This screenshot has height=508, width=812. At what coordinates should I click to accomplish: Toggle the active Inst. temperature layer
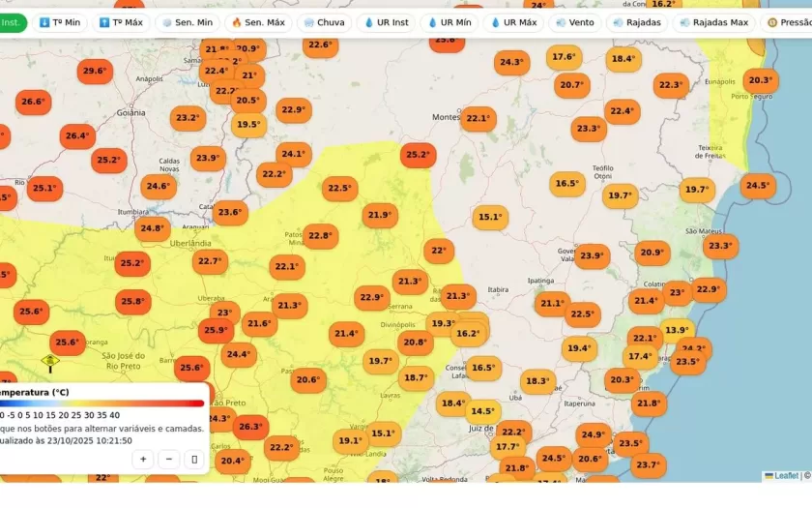[10, 22]
